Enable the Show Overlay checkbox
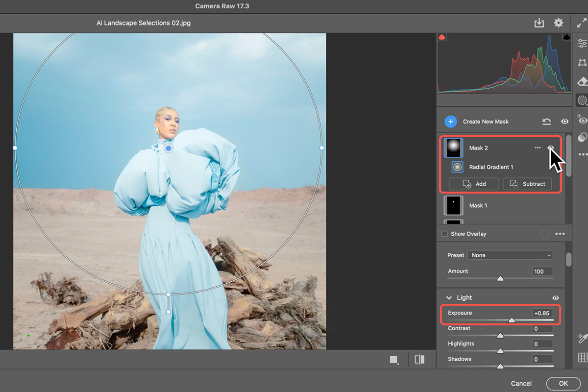 pyautogui.click(x=444, y=234)
